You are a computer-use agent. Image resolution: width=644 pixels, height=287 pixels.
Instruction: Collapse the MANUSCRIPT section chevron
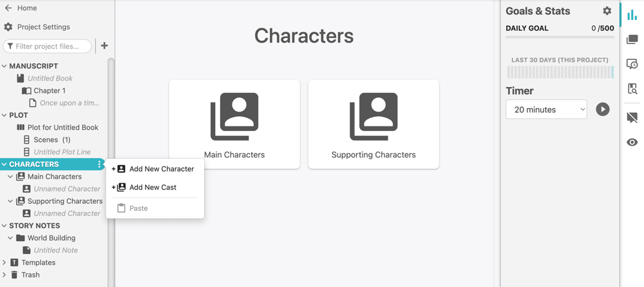(x=4, y=66)
